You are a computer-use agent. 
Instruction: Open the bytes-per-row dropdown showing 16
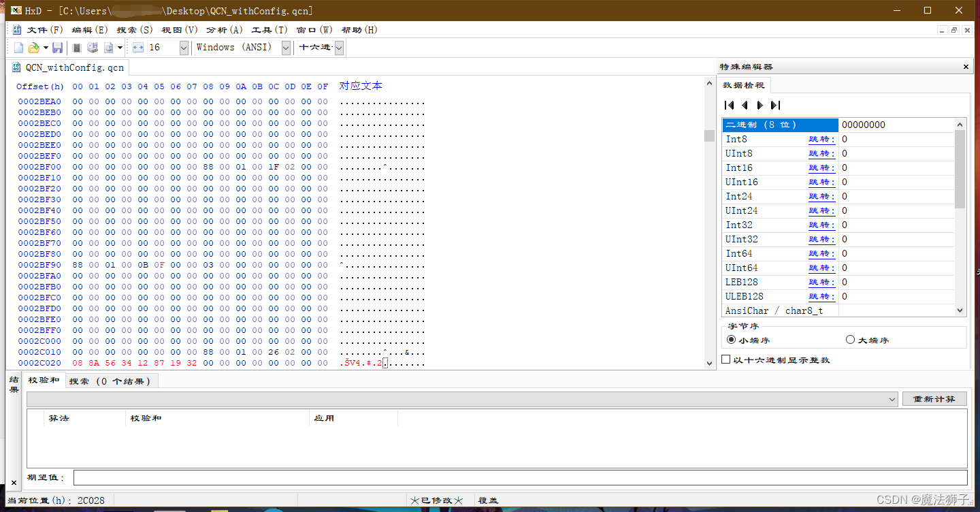click(183, 47)
